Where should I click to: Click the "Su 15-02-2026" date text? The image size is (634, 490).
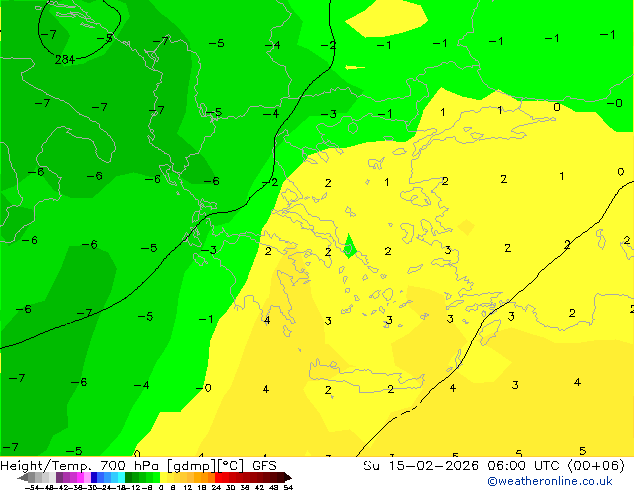click(x=421, y=466)
